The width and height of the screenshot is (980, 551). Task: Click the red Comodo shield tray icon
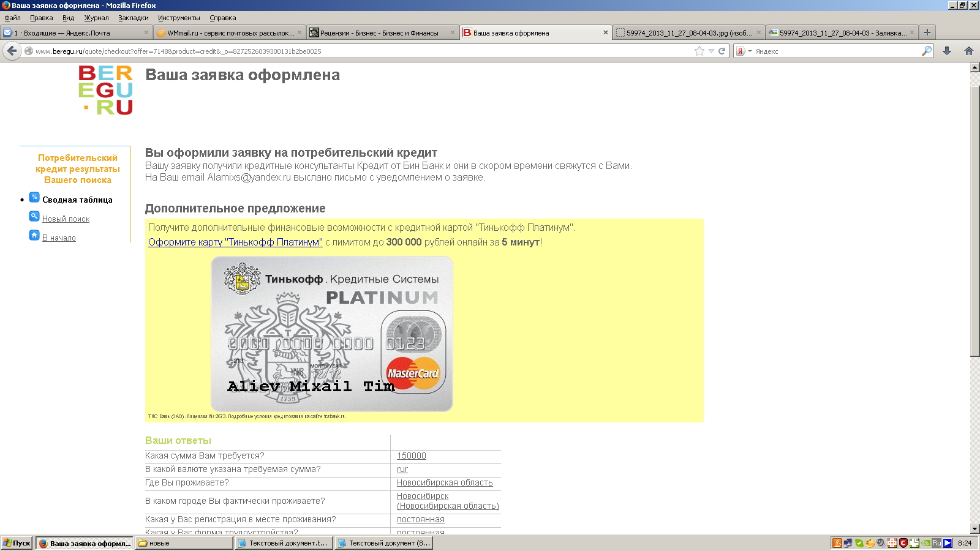click(903, 543)
